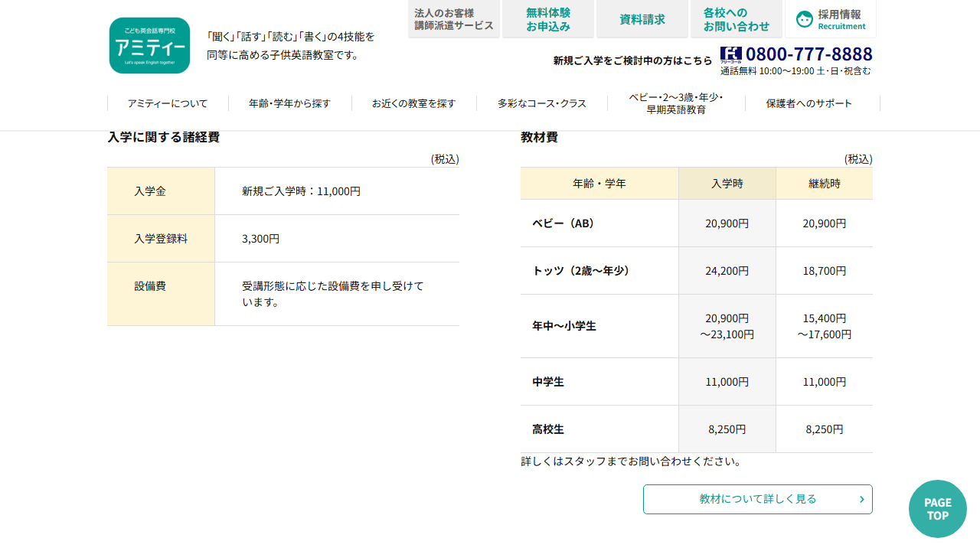
Task: Click the 20,900円〜23,100円 price cell
Action: point(727,326)
